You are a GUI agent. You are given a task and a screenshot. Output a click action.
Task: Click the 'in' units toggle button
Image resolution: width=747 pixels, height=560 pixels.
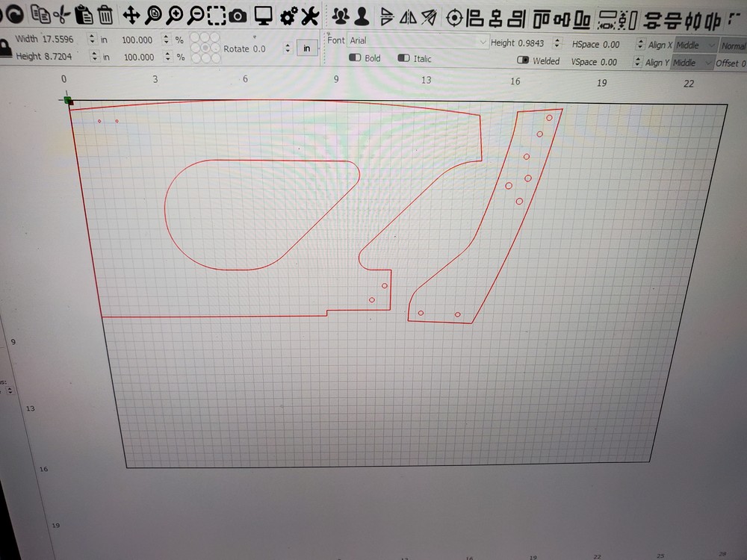(307, 48)
